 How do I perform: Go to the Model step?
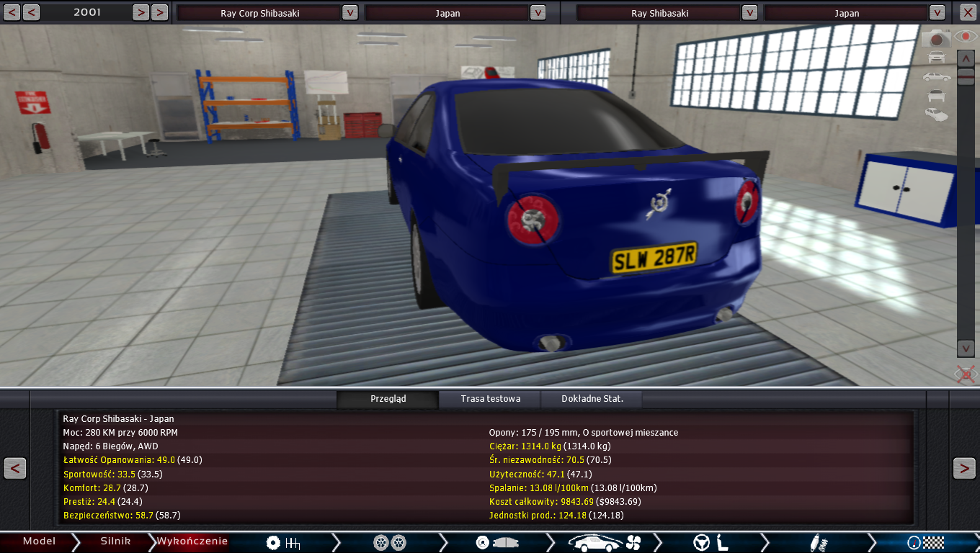(x=39, y=541)
